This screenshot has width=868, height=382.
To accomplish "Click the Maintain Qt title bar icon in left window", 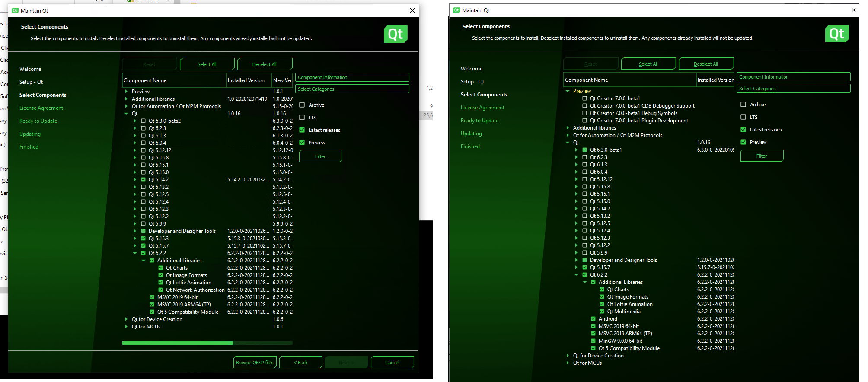I will (15, 10).
